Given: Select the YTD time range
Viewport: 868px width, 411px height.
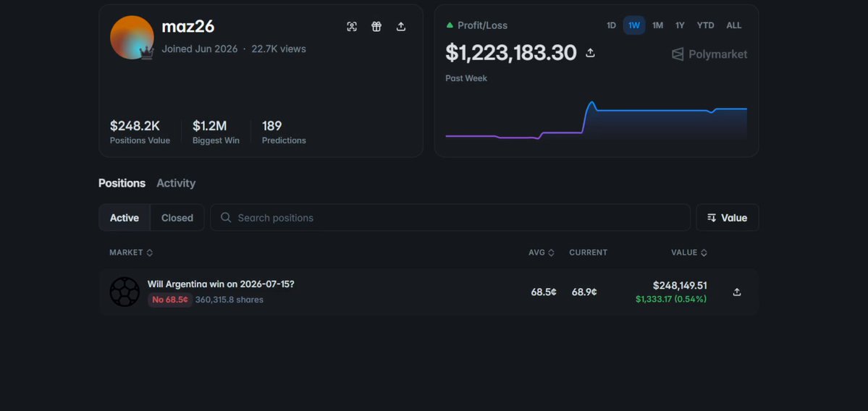Looking at the screenshot, I should coord(705,25).
